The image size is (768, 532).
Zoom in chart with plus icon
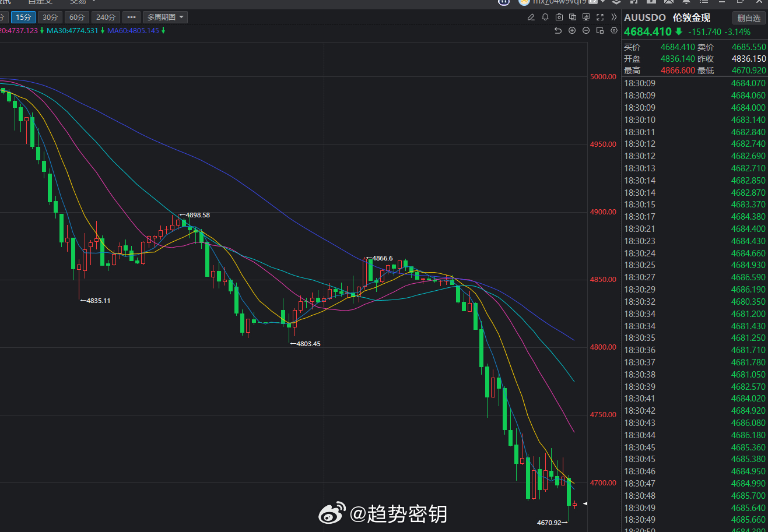pyautogui.click(x=572, y=31)
